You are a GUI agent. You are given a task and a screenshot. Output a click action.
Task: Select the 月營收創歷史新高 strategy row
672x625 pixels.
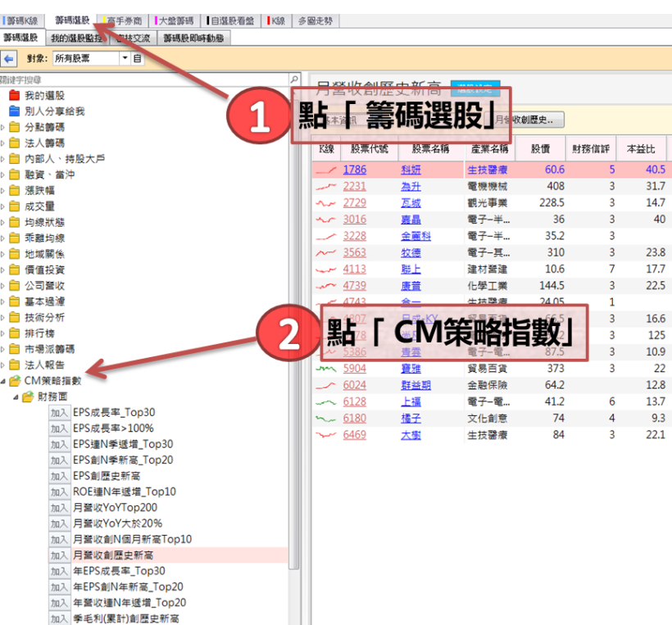coord(168,555)
